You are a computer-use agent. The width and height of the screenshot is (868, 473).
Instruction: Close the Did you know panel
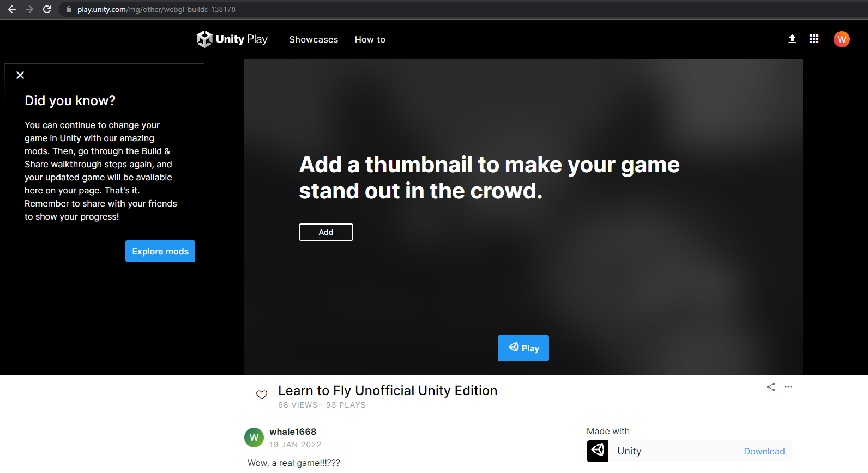[20, 75]
